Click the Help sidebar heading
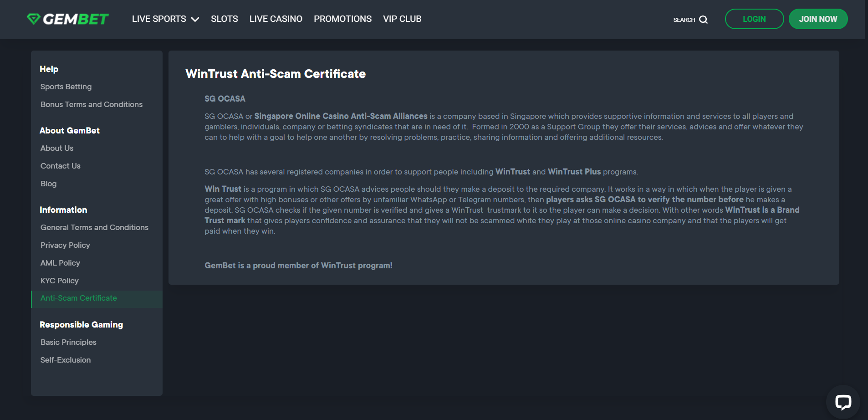Screen dimensions: 868x420 coord(49,69)
